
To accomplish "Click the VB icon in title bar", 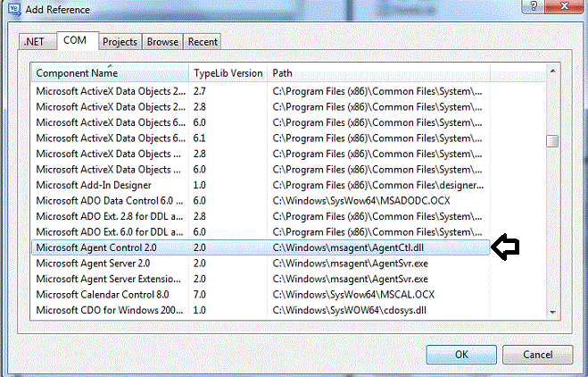I will (x=14, y=9).
